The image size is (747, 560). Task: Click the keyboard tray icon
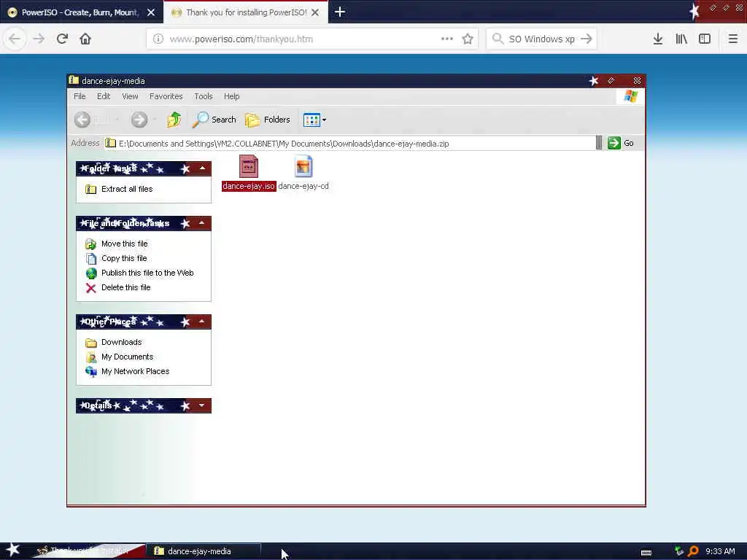(x=646, y=552)
